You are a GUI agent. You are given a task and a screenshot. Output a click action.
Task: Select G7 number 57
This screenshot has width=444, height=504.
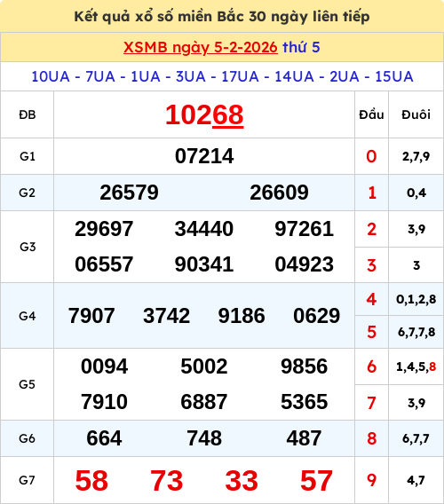point(317,481)
